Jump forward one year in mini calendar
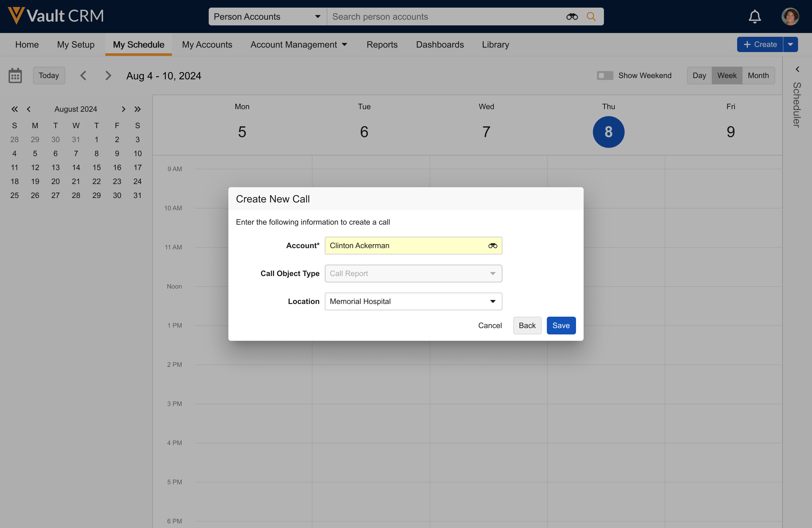Screen dimensions: 812x528 137,109
